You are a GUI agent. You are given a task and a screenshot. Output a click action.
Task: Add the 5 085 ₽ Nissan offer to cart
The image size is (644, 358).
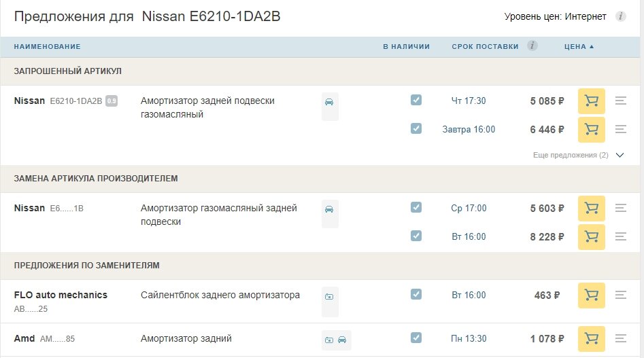(x=591, y=101)
